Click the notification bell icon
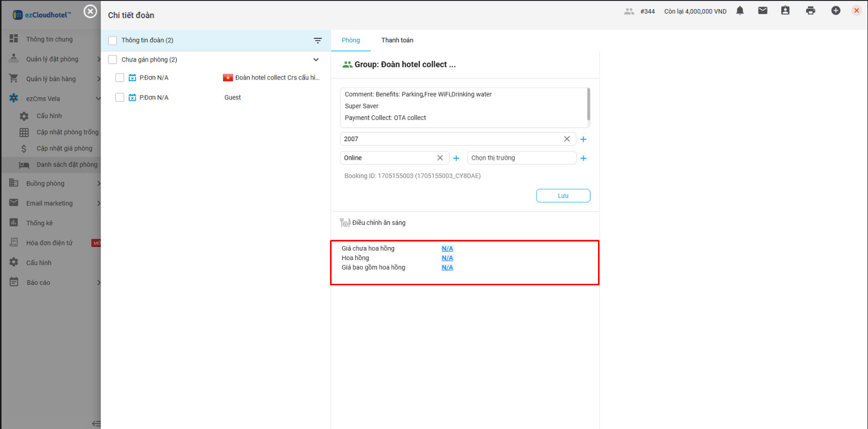The width and height of the screenshot is (868, 429). pos(740,11)
